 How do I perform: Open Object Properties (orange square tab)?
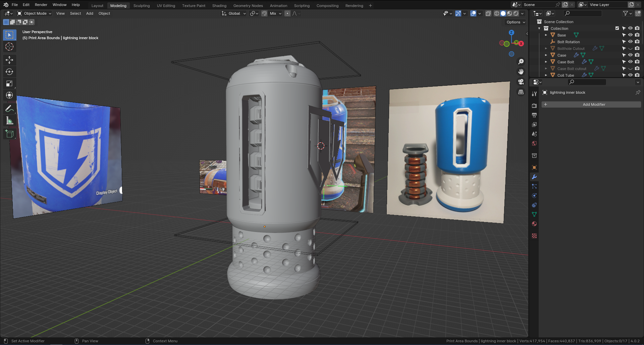pyautogui.click(x=534, y=167)
